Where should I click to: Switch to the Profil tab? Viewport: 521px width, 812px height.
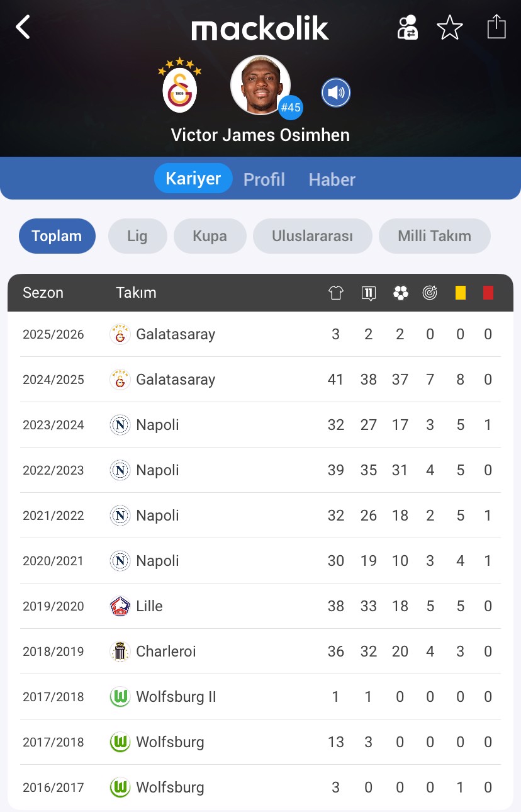(264, 179)
